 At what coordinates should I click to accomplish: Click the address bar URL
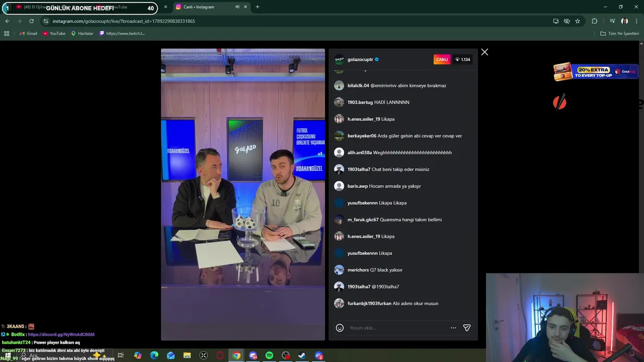124,21
